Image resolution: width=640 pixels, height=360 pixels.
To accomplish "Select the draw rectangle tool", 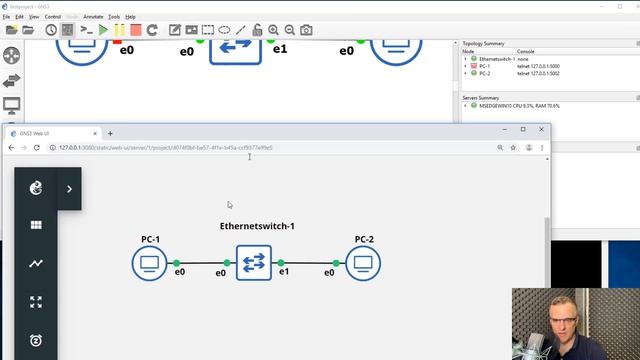I will 208,30.
